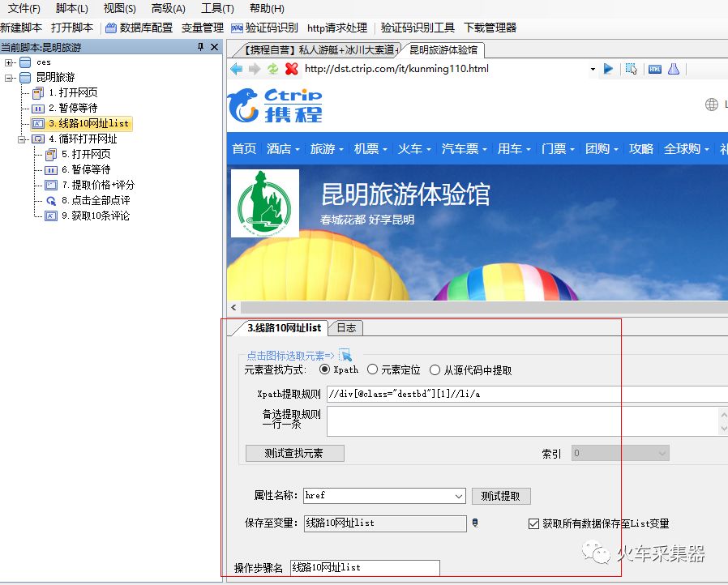Click the variable selector icon beside 保存至变量
This screenshot has height=585, width=728.
pyautogui.click(x=475, y=523)
